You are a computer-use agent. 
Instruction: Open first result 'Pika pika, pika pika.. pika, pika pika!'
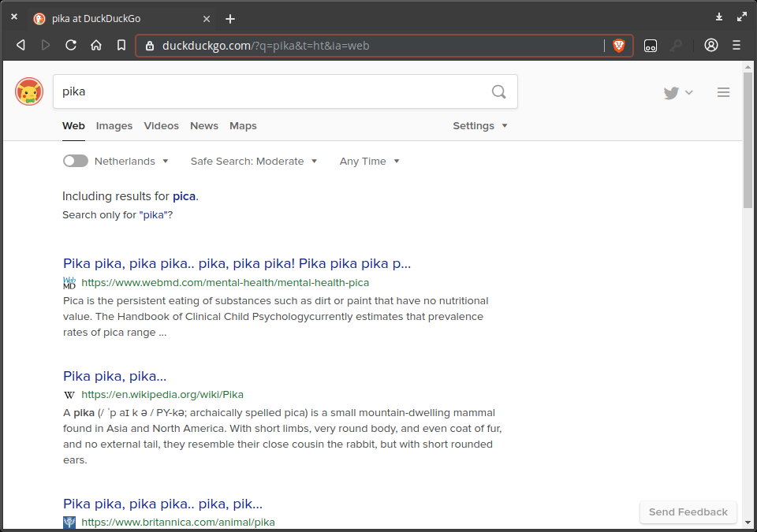(x=237, y=263)
